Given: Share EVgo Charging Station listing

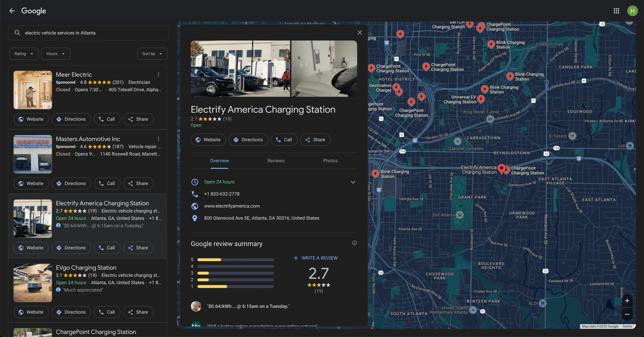Looking at the screenshot, I should 138,312.
